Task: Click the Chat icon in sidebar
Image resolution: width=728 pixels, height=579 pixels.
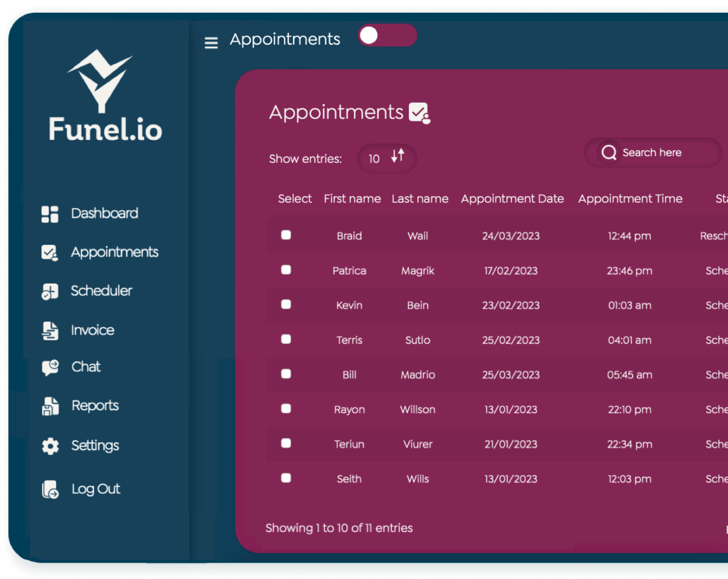Action: click(x=50, y=366)
